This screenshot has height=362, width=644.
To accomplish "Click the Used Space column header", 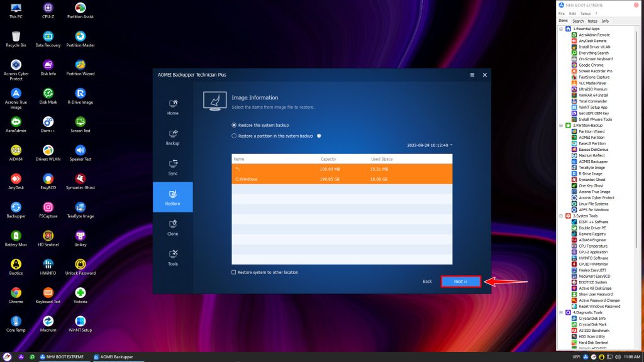I will pyautogui.click(x=382, y=159).
